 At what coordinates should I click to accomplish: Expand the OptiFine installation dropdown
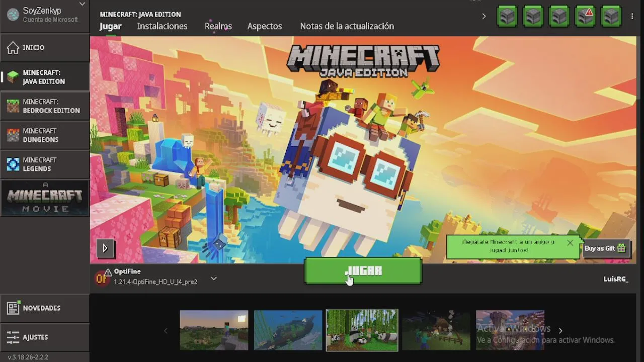(214, 278)
